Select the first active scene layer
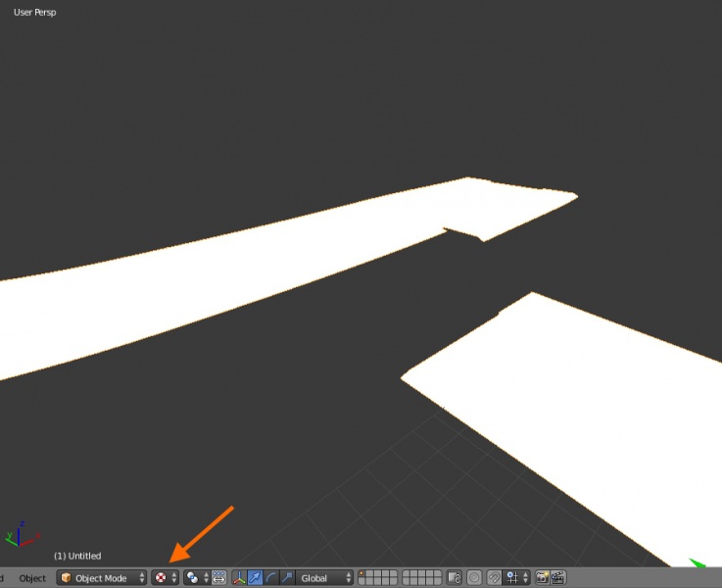Screen dimensions: 722x588 [361, 574]
